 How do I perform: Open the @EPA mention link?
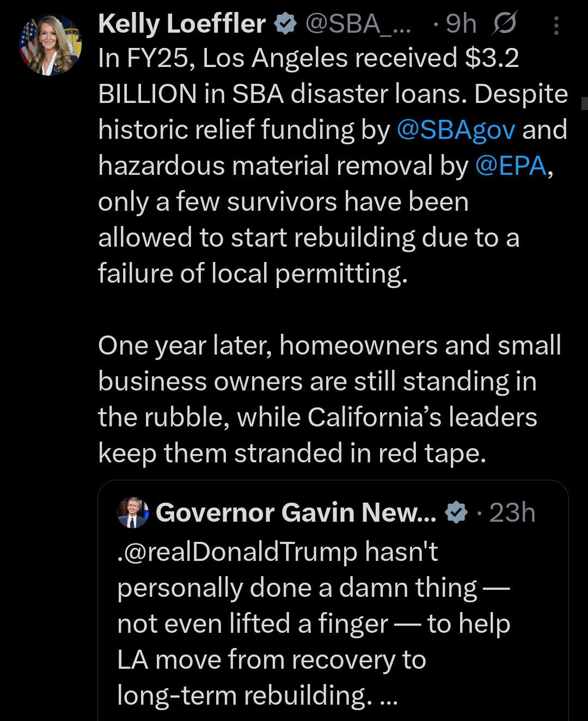click(511, 166)
